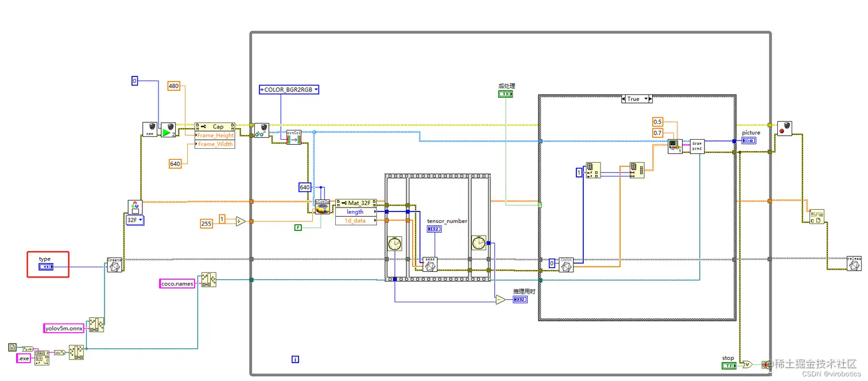Viewport: 868px width, 381px height.
Task: Select the subtract function node
Action: (501, 299)
